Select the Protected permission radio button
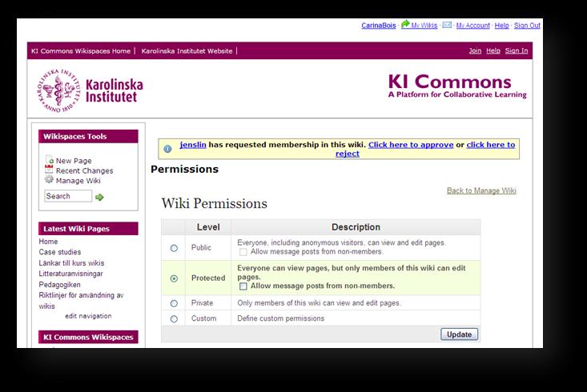587x392 pixels. click(174, 278)
